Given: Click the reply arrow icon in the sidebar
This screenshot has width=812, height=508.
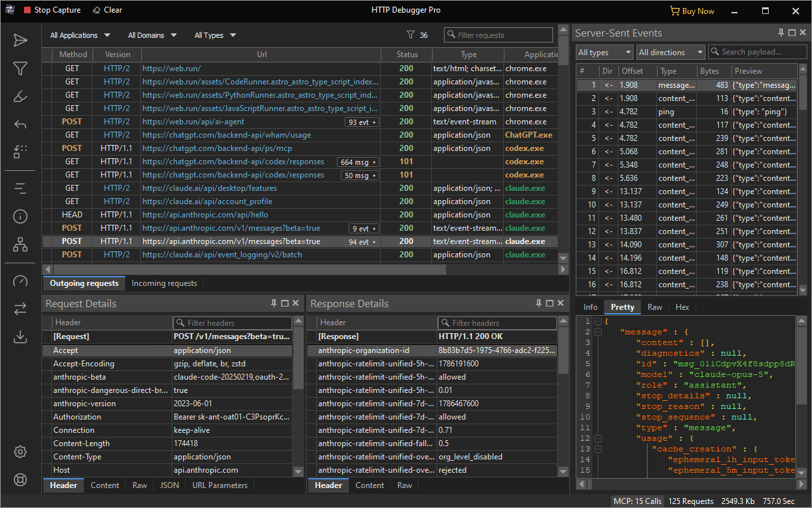Looking at the screenshot, I should [x=20, y=124].
